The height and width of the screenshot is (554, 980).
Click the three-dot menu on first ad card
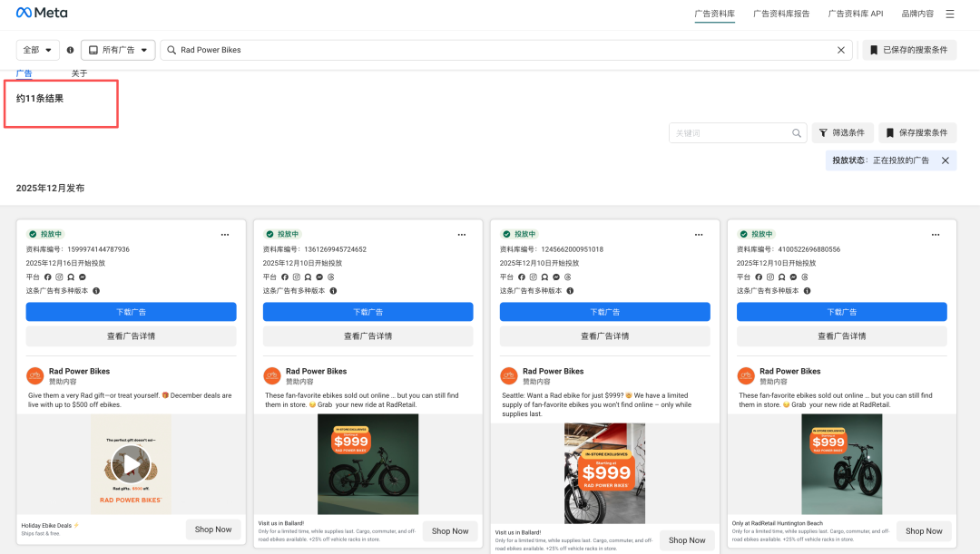tap(225, 234)
